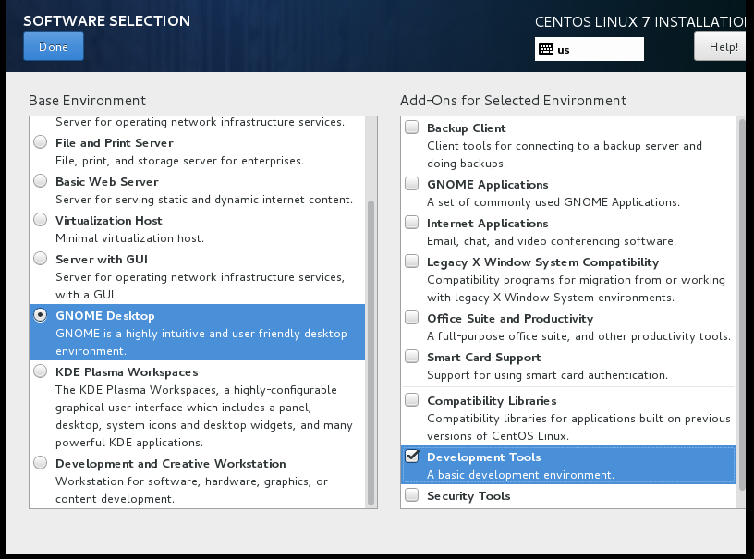Click 'A basic development environment.' text
Image resolution: width=754 pixels, height=560 pixels.
pos(520,475)
